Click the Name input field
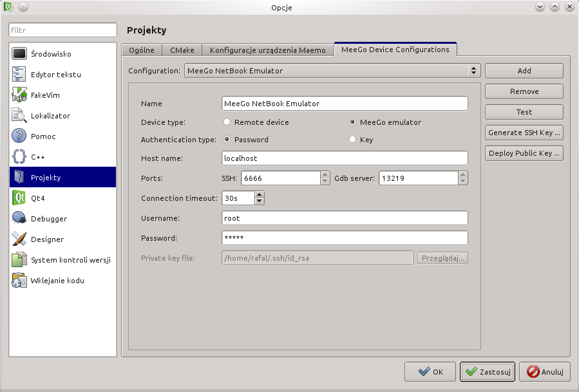 pyautogui.click(x=345, y=104)
